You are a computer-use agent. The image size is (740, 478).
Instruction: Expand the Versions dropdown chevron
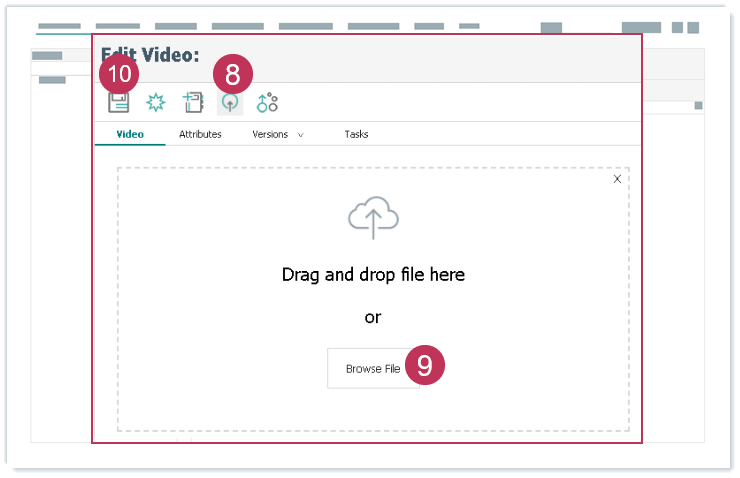pos(301,135)
